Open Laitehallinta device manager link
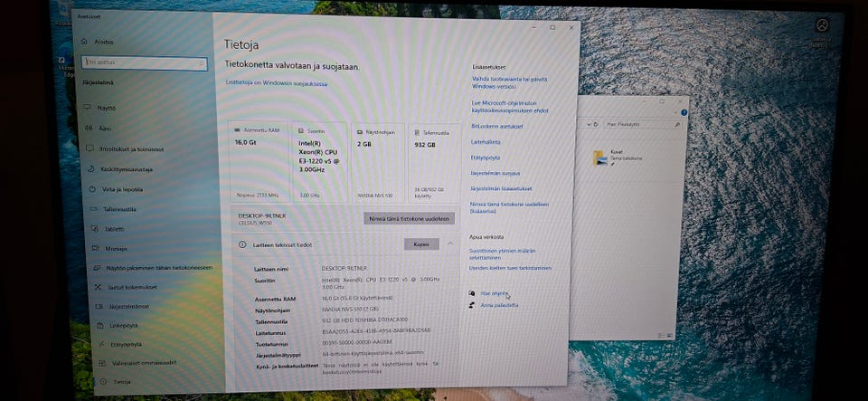868x401 pixels. coord(486,142)
